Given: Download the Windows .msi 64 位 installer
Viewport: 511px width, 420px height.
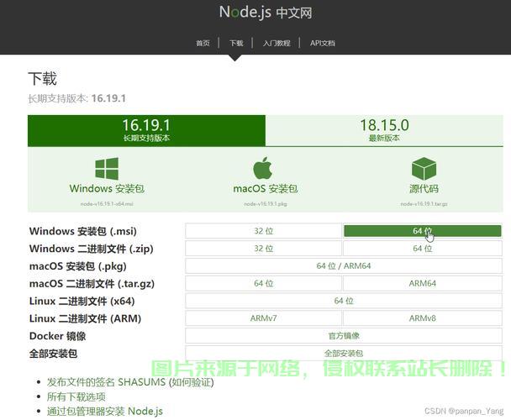Looking at the screenshot, I should point(422,231).
